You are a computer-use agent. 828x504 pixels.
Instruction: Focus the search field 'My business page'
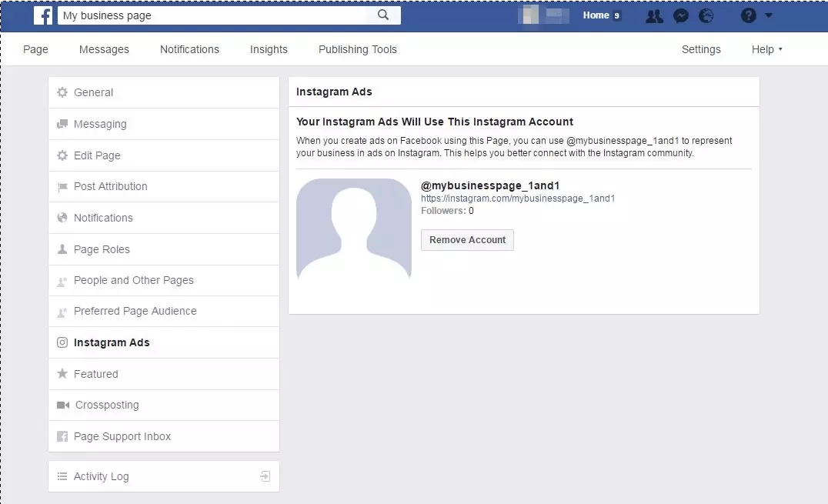click(211, 15)
